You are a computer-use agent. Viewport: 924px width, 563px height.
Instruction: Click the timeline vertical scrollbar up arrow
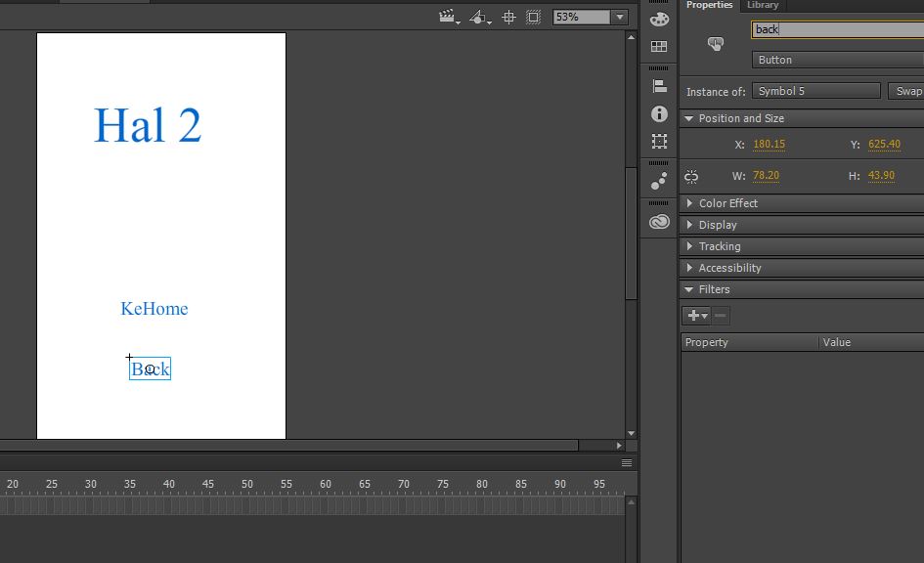[631, 502]
